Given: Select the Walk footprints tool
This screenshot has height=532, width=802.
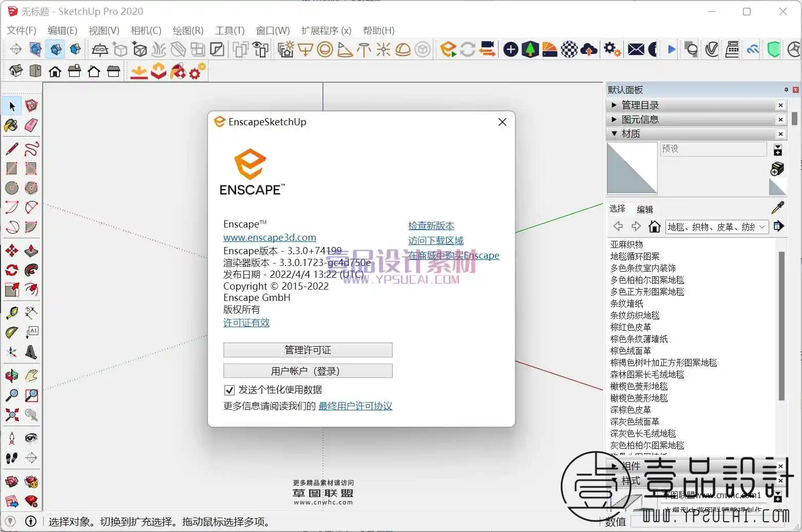Looking at the screenshot, I should [12, 458].
